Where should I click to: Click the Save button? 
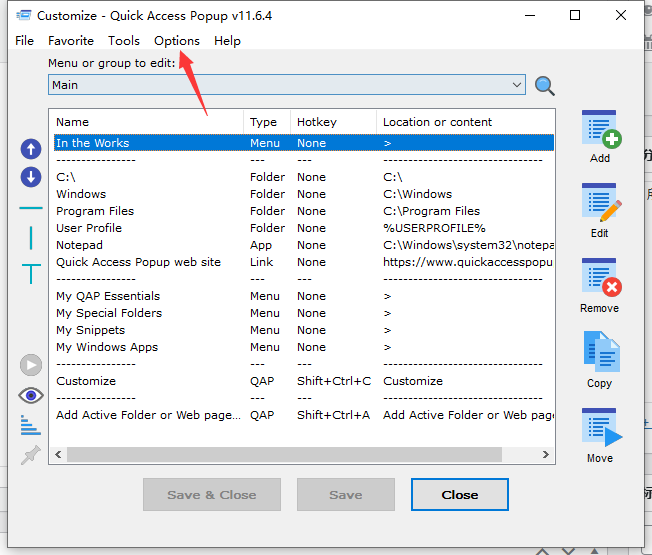pyautogui.click(x=346, y=494)
